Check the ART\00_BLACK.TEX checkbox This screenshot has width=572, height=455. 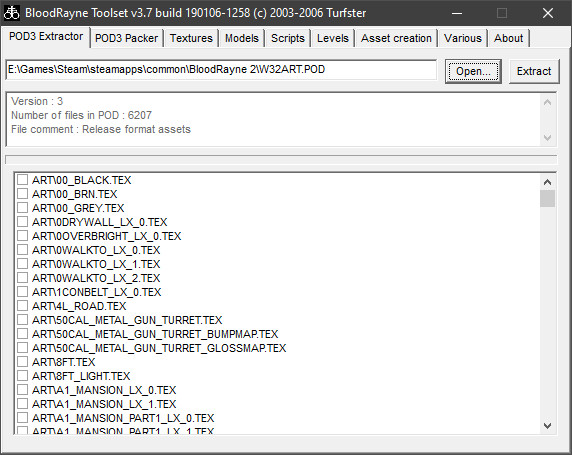23,180
